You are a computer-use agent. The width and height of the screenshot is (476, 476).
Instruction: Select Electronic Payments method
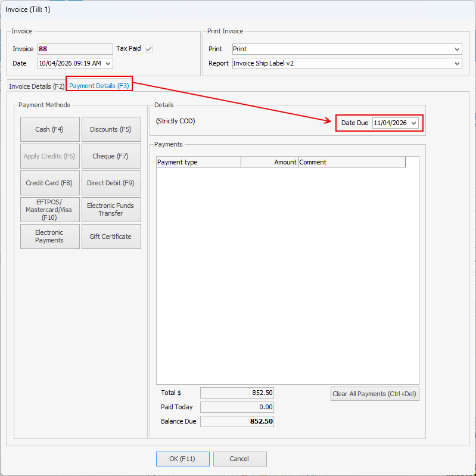(x=49, y=237)
